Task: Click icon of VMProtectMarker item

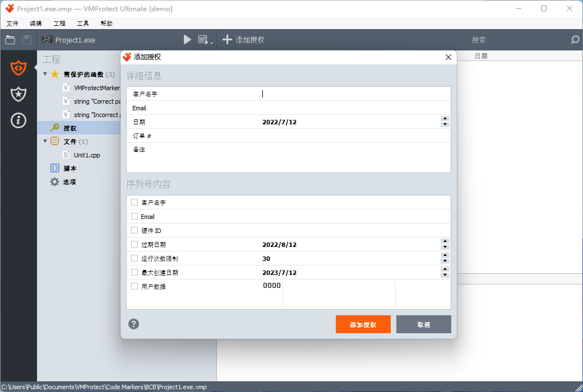Action: tap(66, 88)
